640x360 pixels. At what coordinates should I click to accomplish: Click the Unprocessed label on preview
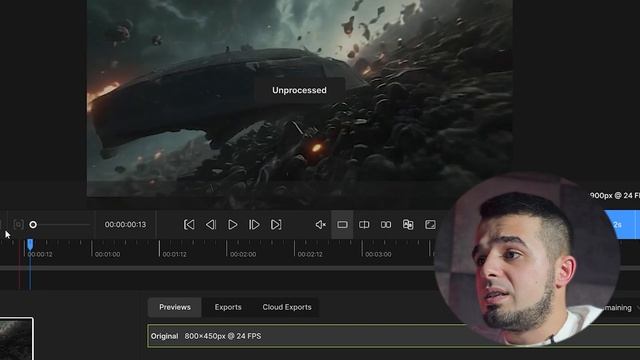299,90
